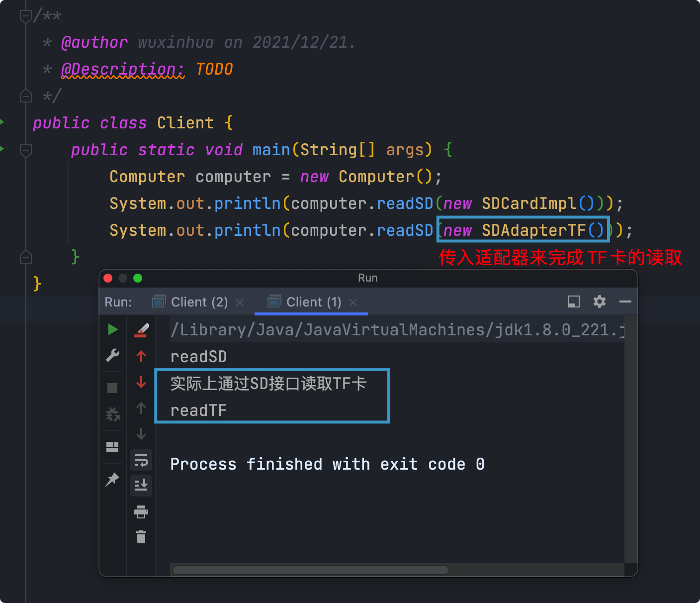Maximize Run window green button
Screen dimensions: 700x603
(x=138, y=278)
